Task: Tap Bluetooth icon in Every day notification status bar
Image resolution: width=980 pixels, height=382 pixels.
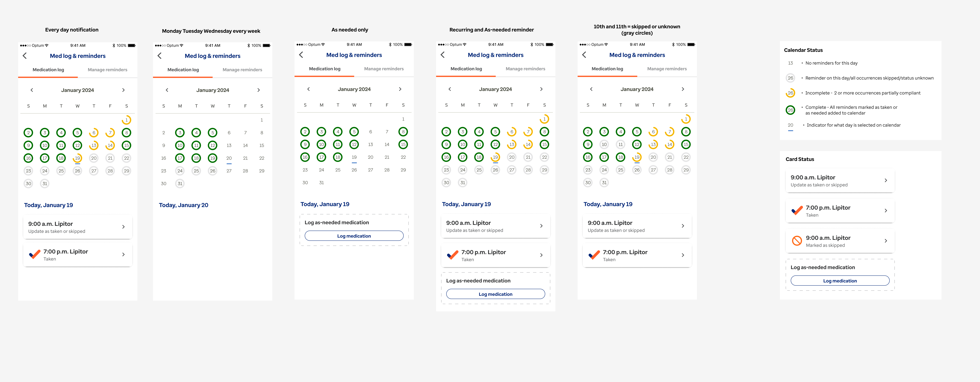Action: [113, 46]
